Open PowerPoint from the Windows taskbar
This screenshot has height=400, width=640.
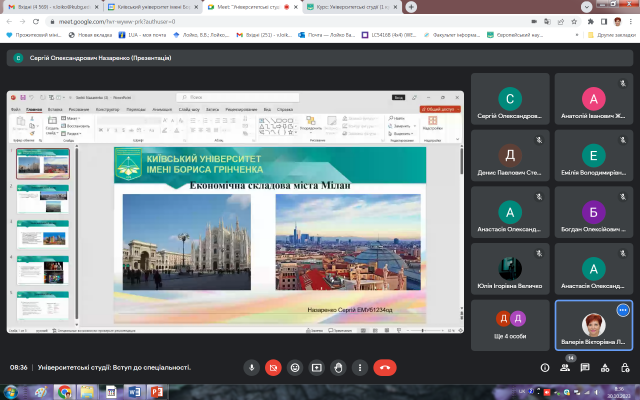tap(156, 392)
